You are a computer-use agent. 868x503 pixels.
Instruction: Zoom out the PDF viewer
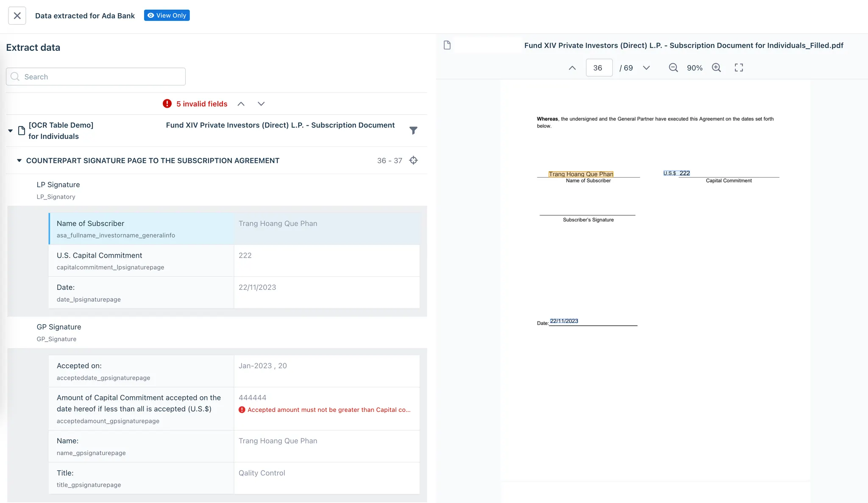tap(673, 68)
